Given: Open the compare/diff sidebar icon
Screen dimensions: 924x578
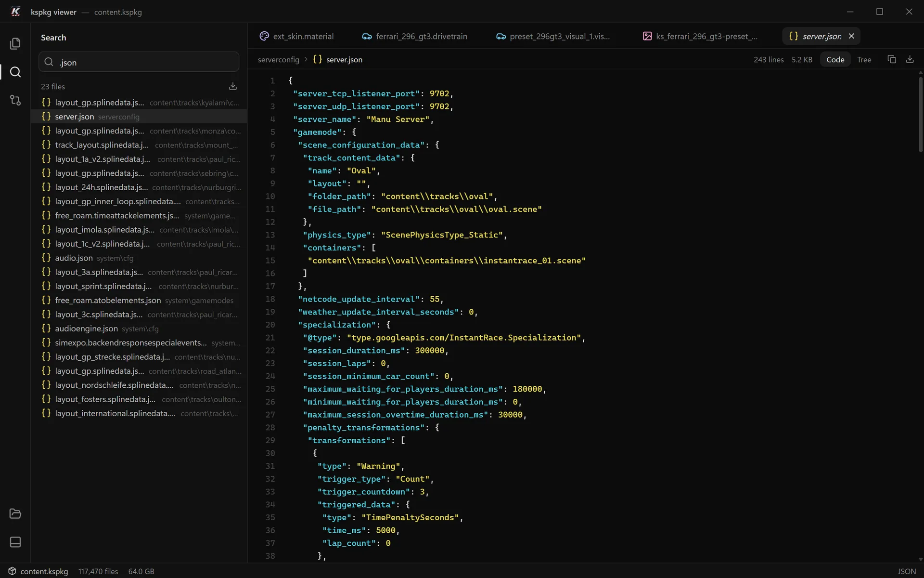Looking at the screenshot, I should coord(15,100).
